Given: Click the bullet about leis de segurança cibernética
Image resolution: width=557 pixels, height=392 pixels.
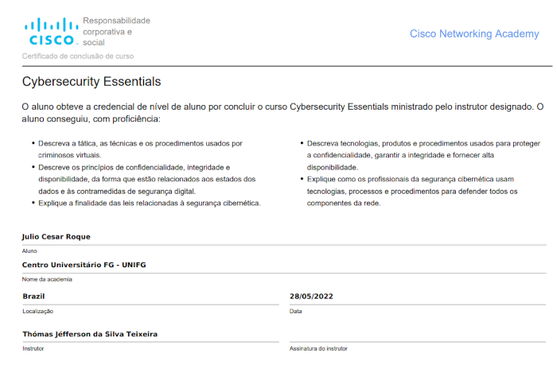Looking at the screenshot, I should (x=150, y=203).
